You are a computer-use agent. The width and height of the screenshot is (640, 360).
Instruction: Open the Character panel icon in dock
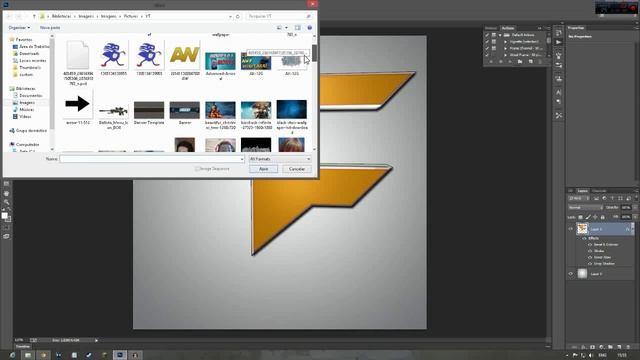point(559,93)
